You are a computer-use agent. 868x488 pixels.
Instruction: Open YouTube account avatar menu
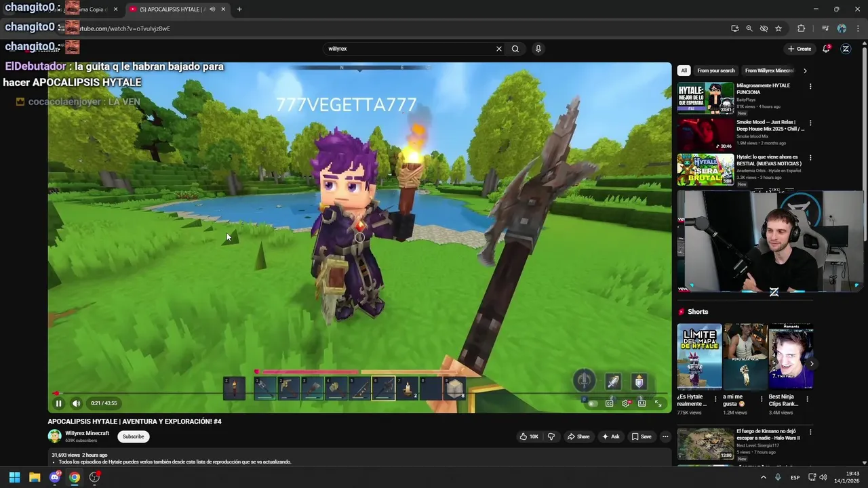[846, 49]
